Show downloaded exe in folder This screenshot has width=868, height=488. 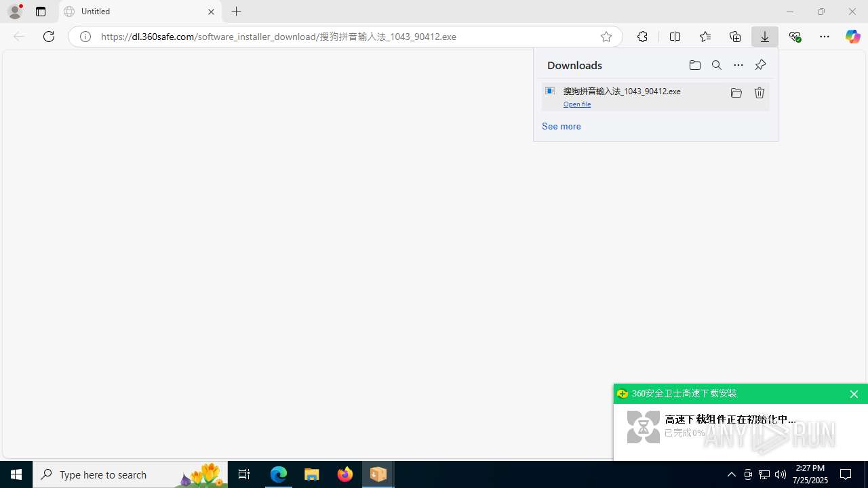point(736,93)
